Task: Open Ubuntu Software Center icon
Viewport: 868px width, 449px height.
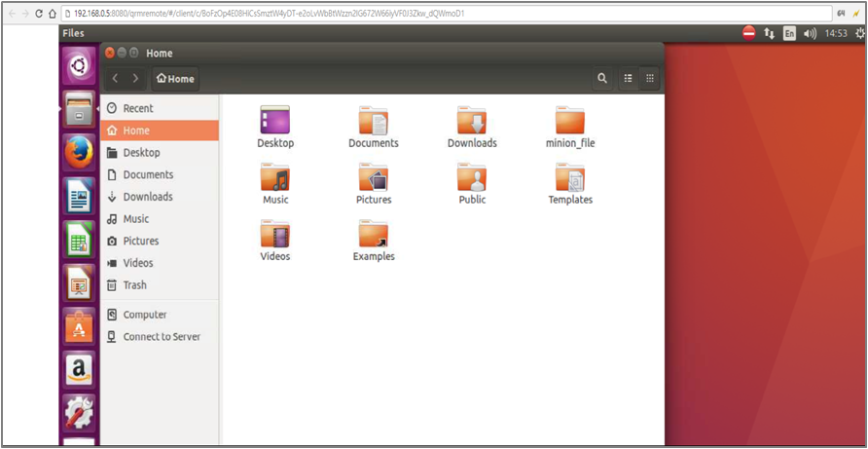Action: [x=79, y=326]
